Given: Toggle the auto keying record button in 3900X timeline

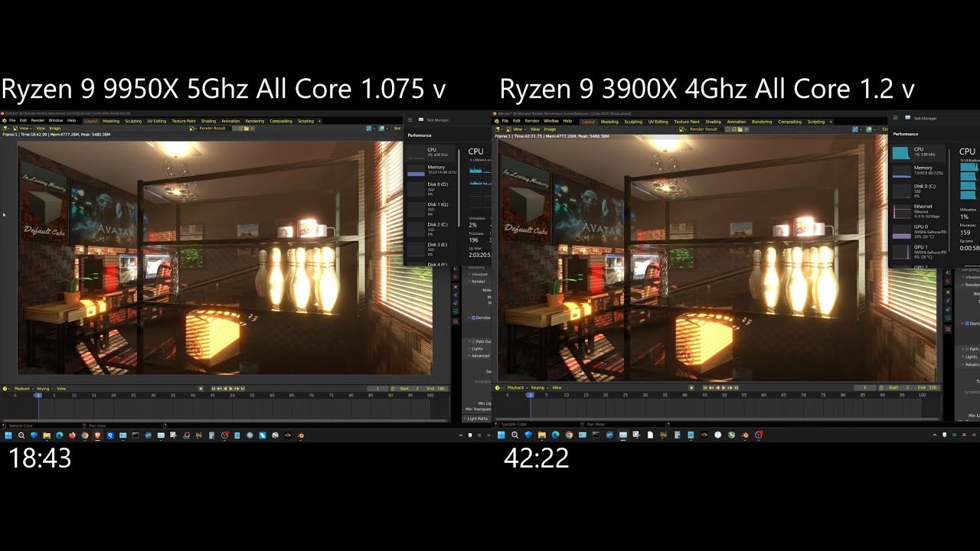Looking at the screenshot, I should [x=691, y=388].
